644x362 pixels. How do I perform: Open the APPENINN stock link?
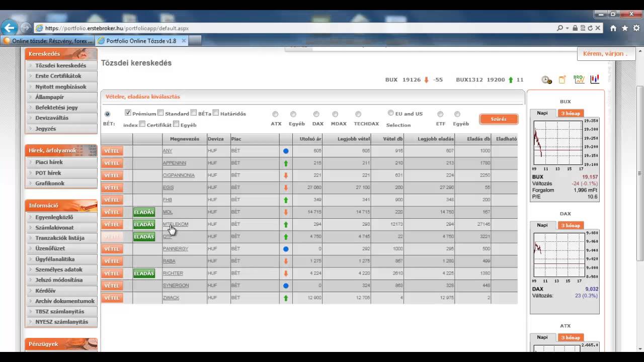pyautogui.click(x=175, y=163)
